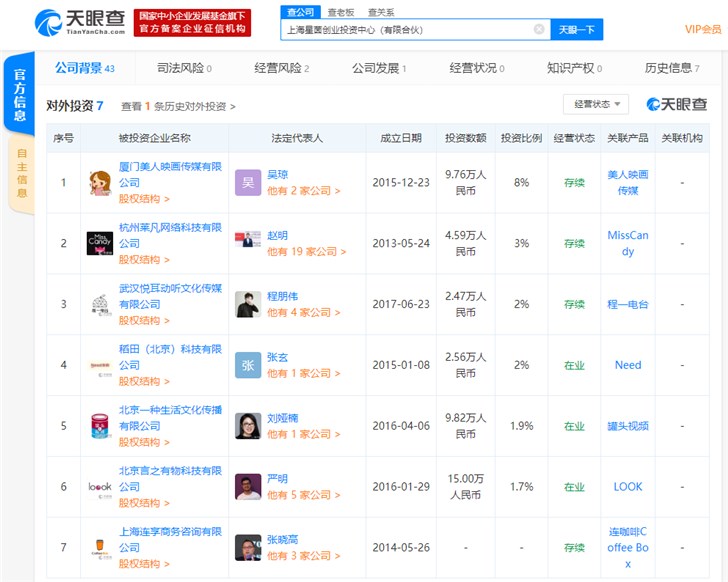Open the 经营状态 filter dropdown
Screen dimensions: 728x582
596,105
